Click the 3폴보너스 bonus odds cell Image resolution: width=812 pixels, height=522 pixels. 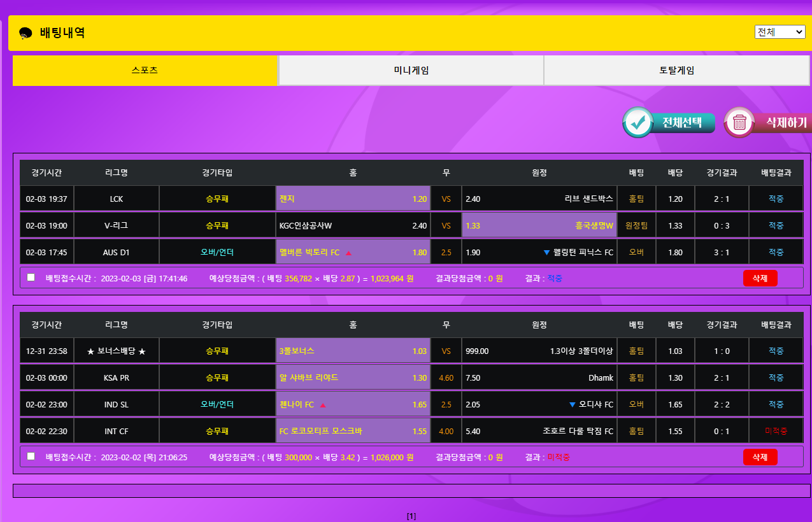pos(353,351)
